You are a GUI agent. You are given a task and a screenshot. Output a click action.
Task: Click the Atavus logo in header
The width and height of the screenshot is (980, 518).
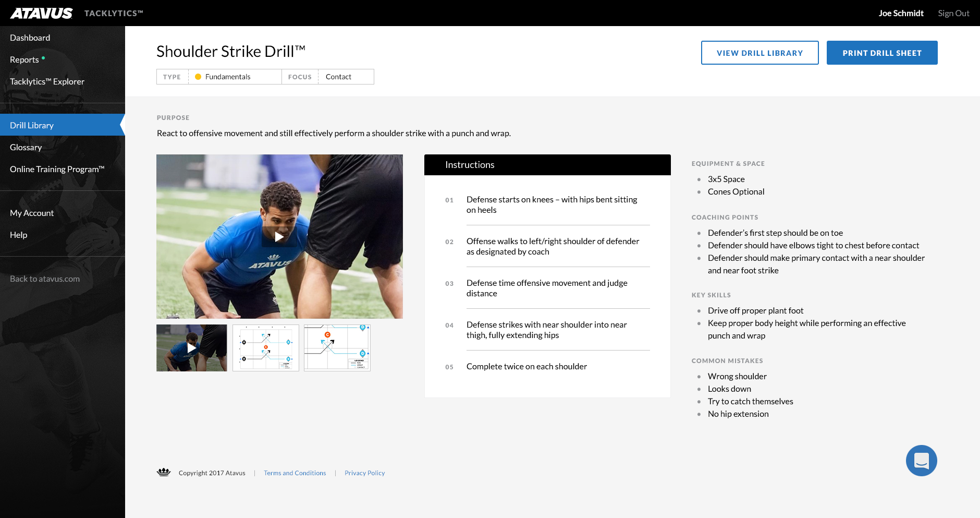(x=42, y=13)
